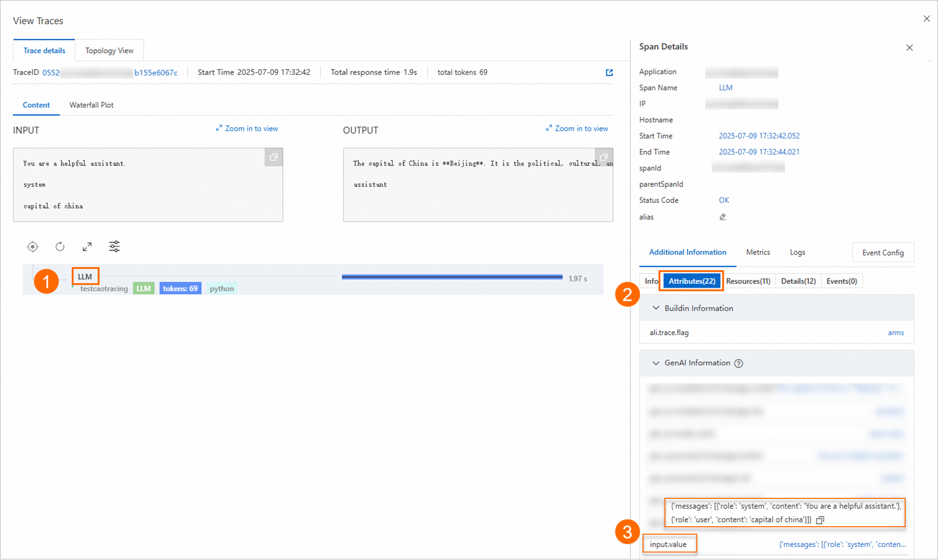This screenshot has width=938, height=560.
Task: Copy the INPUT box content
Action: tap(274, 157)
